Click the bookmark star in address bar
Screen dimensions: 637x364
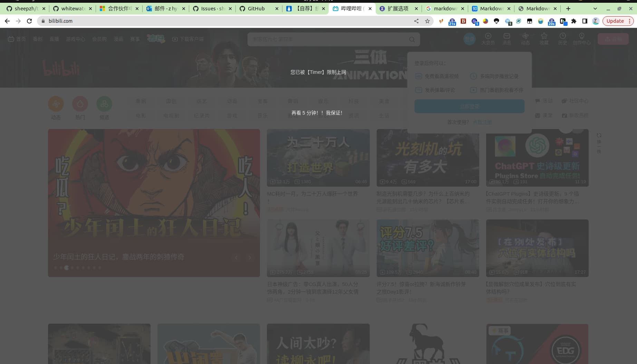427,21
